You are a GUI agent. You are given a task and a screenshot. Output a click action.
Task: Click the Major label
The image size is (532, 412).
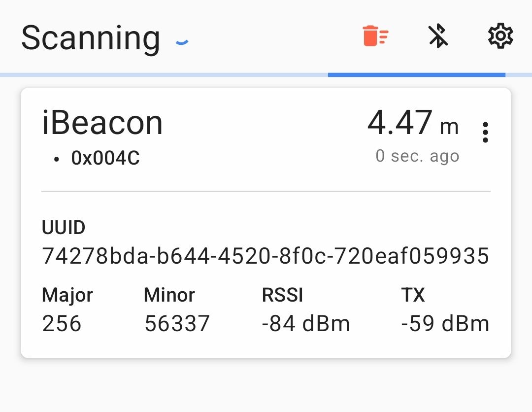tap(67, 295)
